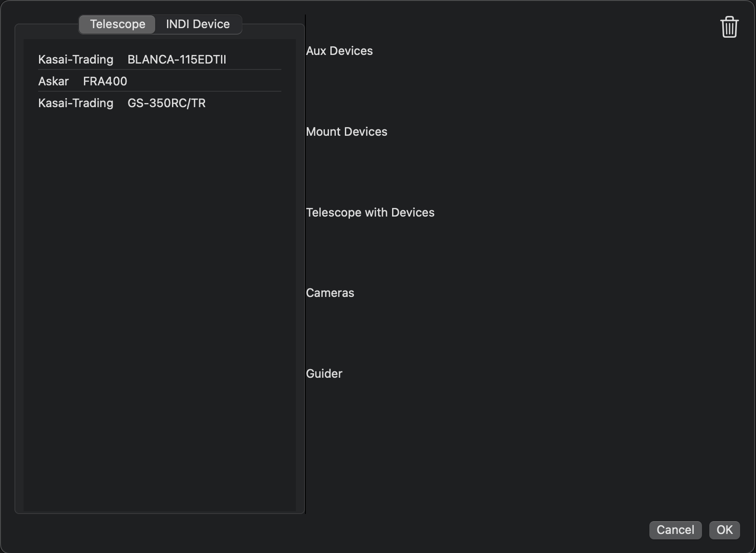Click the Guider section label
Image resolution: width=756 pixels, height=553 pixels.
[324, 374]
